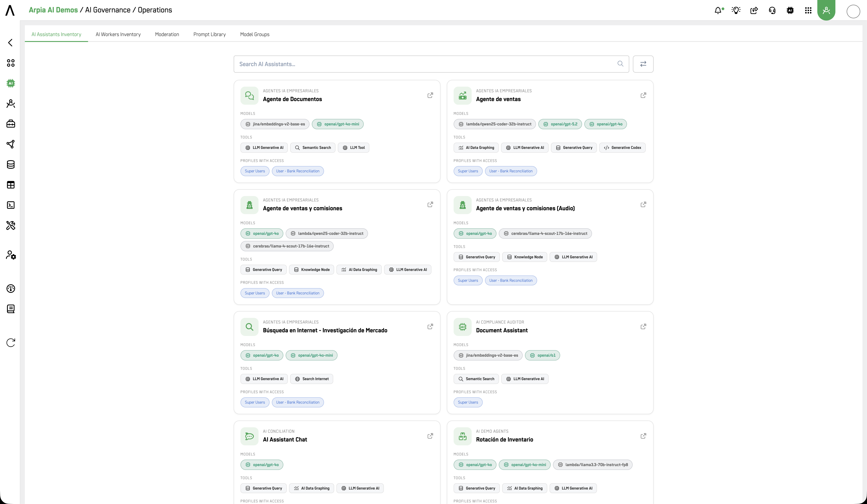Click the refresh icon in the sidebar
Screen dimensions: 867x504
pyautogui.click(x=11, y=342)
